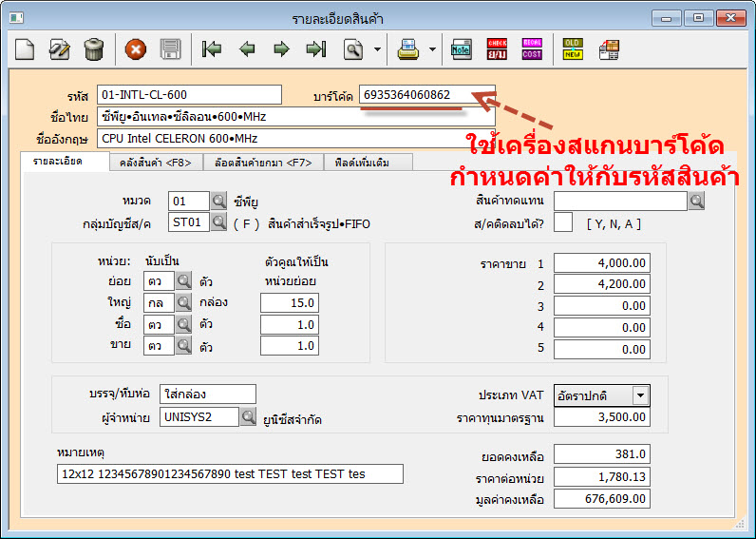Open lookup for ผู้จำหน่าย UNISYS2
756x539 pixels.
tap(248, 417)
